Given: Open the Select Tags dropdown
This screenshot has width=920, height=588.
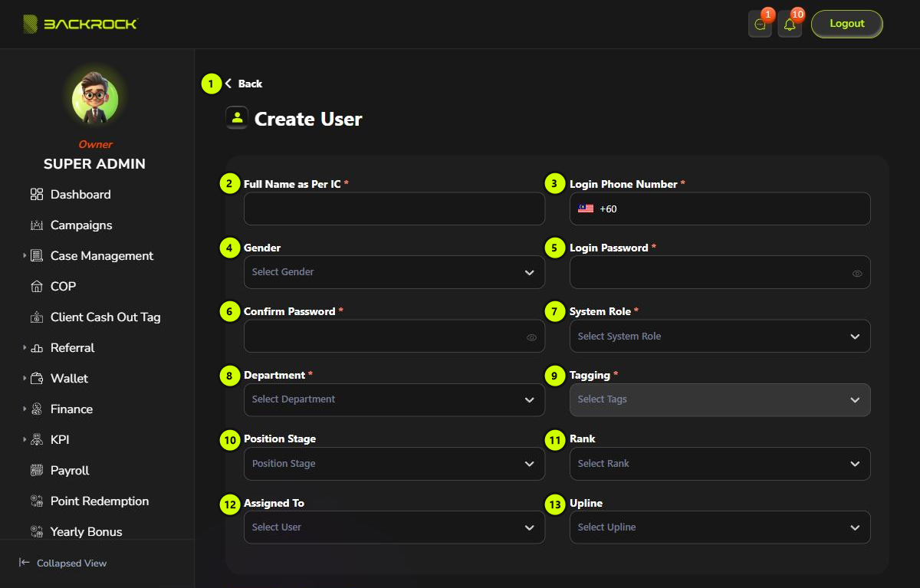Looking at the screenshot, I should point(720,399).
